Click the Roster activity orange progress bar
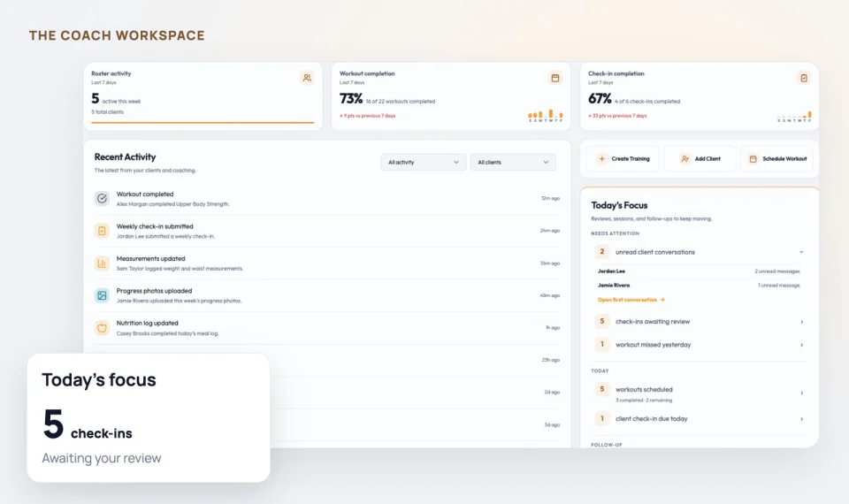 click(x=203, y=122)
